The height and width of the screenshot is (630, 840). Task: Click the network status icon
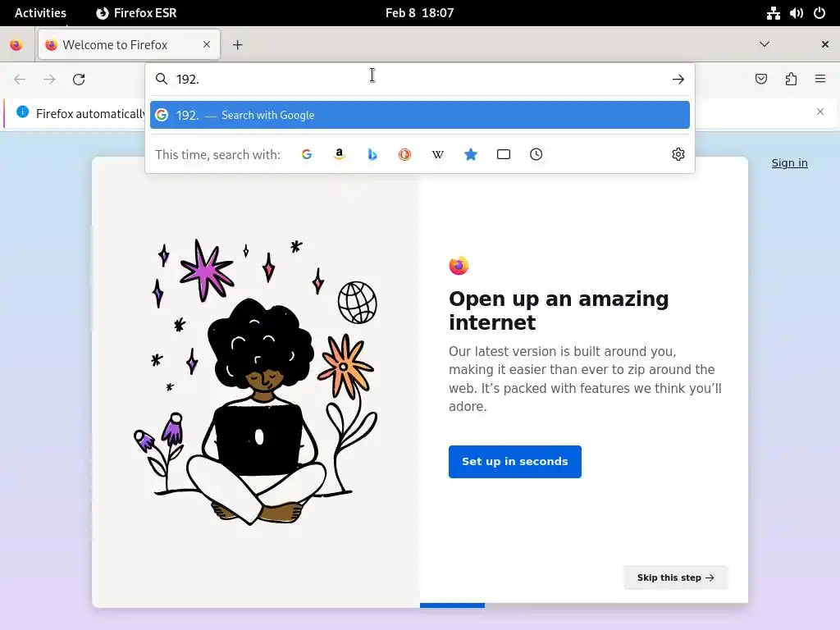coord(773,13)
